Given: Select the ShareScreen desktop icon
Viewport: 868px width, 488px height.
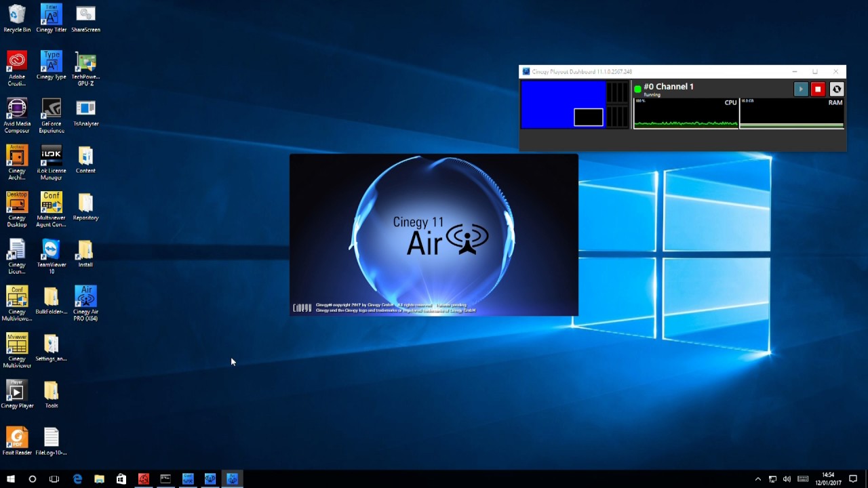Looking at the screenshot, I should point(85,18).
